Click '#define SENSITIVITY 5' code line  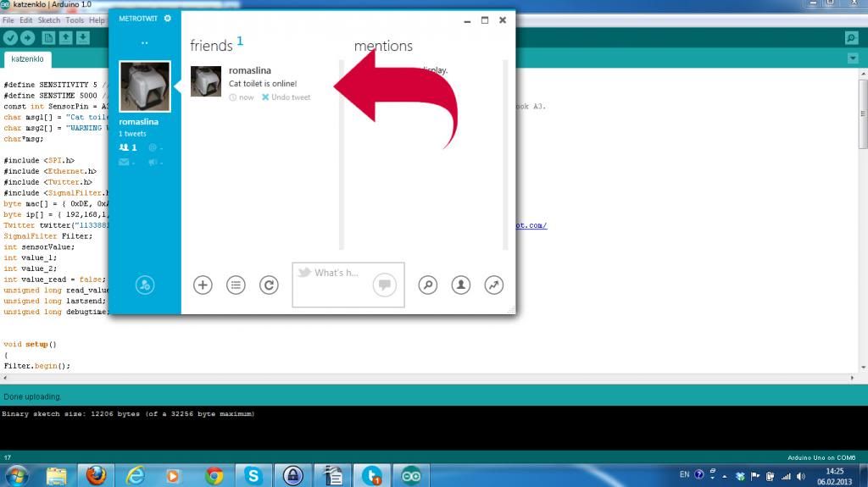pyautogui.click(x=50, y=85)
